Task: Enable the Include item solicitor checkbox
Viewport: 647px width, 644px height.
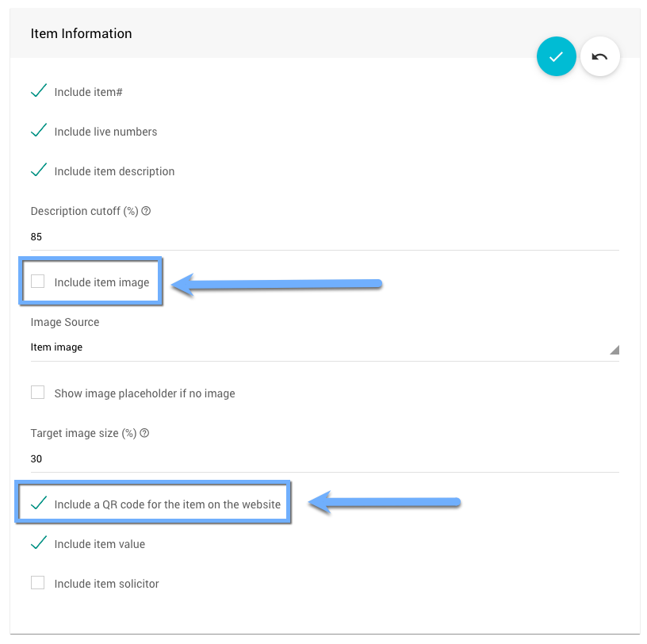Action: click(x=38, y=583)
